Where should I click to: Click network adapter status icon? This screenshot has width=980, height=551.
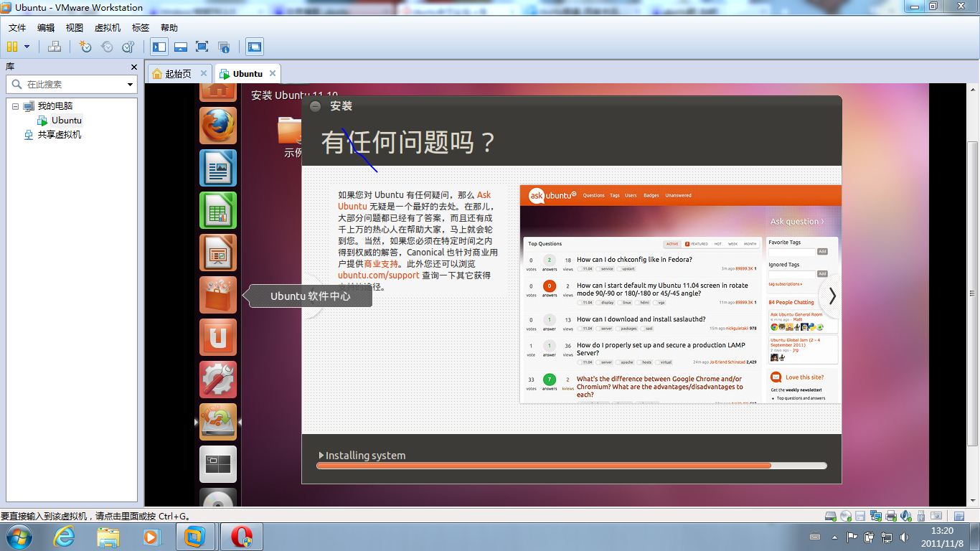click(875, 516)
